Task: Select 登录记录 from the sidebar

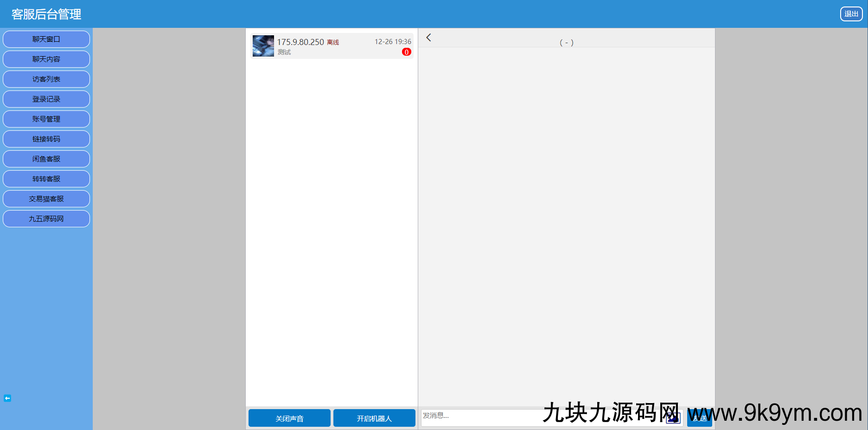Action: (46, 99)
